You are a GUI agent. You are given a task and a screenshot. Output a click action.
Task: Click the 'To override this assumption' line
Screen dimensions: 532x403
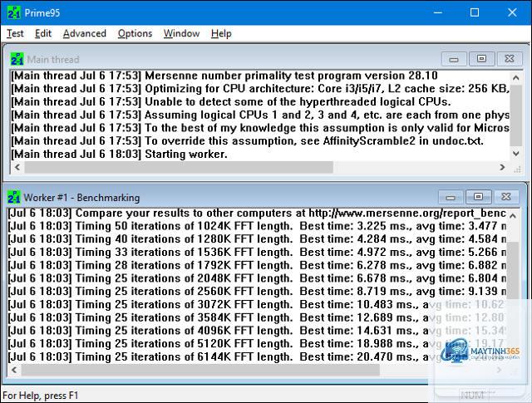(x=247, y=140)
